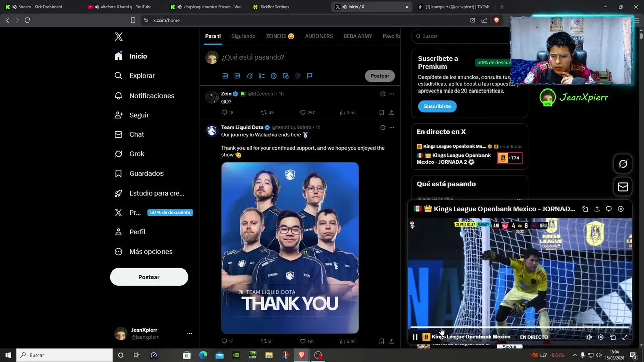Tag a location in composer
Screen dimensions: 644x362
298,76
